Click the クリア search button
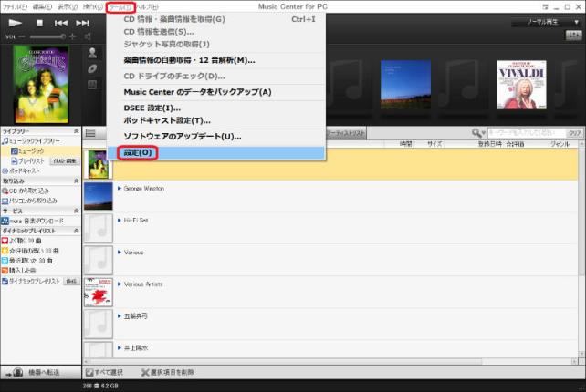Viewport: 586px width, 392px height. (x=574, y=133)
